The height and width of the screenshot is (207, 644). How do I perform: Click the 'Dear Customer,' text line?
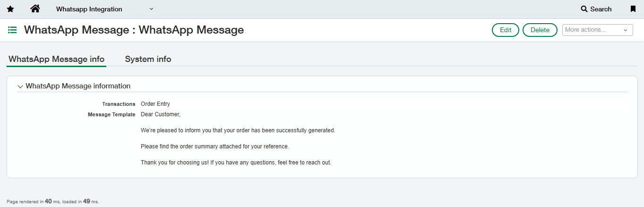[x=161, y=114]
